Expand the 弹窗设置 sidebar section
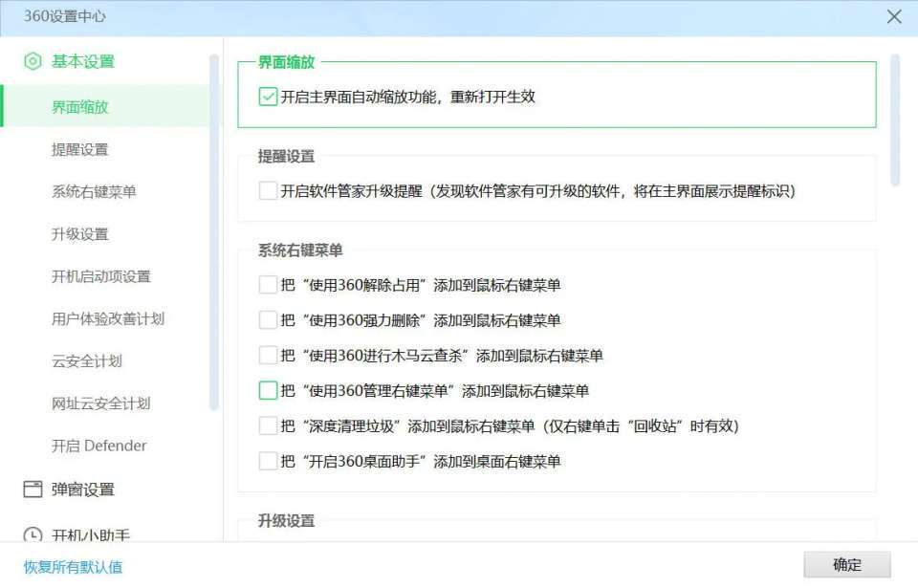Image resolution: width=918 pixels, height=588 pixels. [x=82, y=490]
